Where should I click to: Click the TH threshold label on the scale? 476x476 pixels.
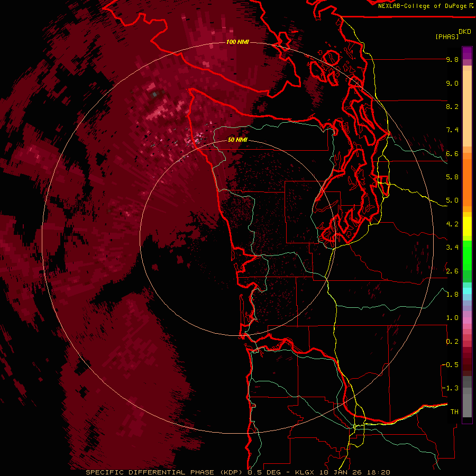tap(454, 412)
